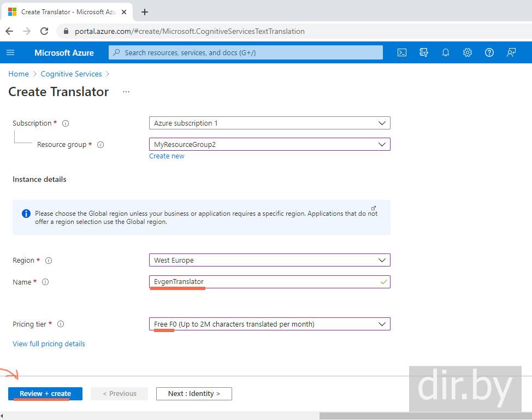Launch Cloud Shell from the top bar
This screenshot has width=532, height=420.
point(401,52)
